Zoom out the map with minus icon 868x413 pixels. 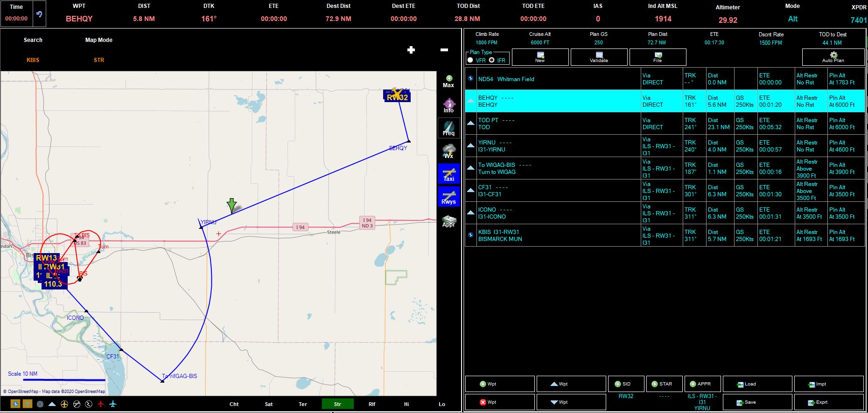pyautogui.click(x=444, y=50)
